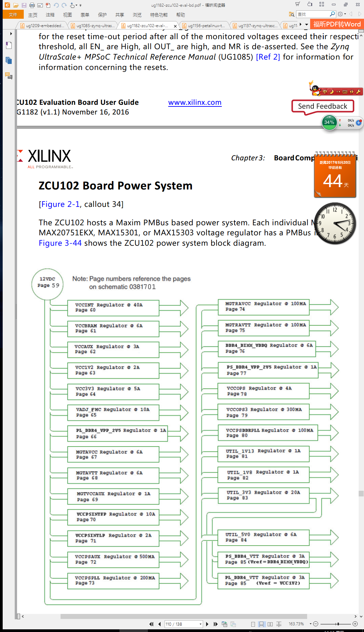The image size is (364, 632).
Task: Click the zoom slider handle
Action: tap(338, 624)
